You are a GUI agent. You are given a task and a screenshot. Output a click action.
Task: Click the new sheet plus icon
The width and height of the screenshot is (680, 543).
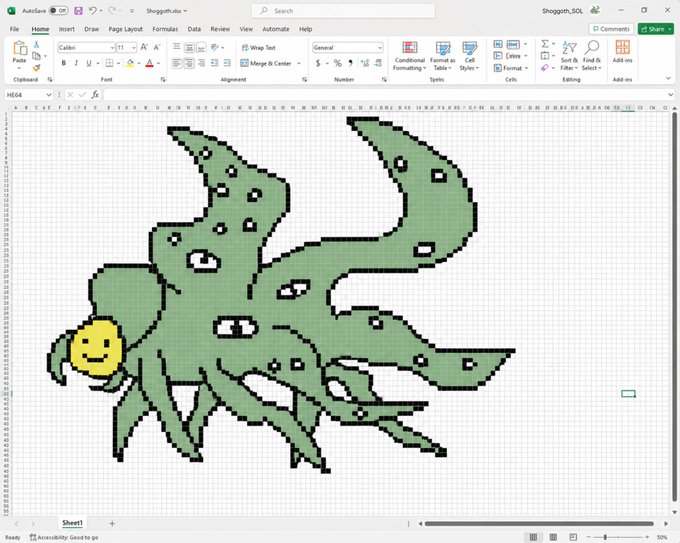[112, 523]
